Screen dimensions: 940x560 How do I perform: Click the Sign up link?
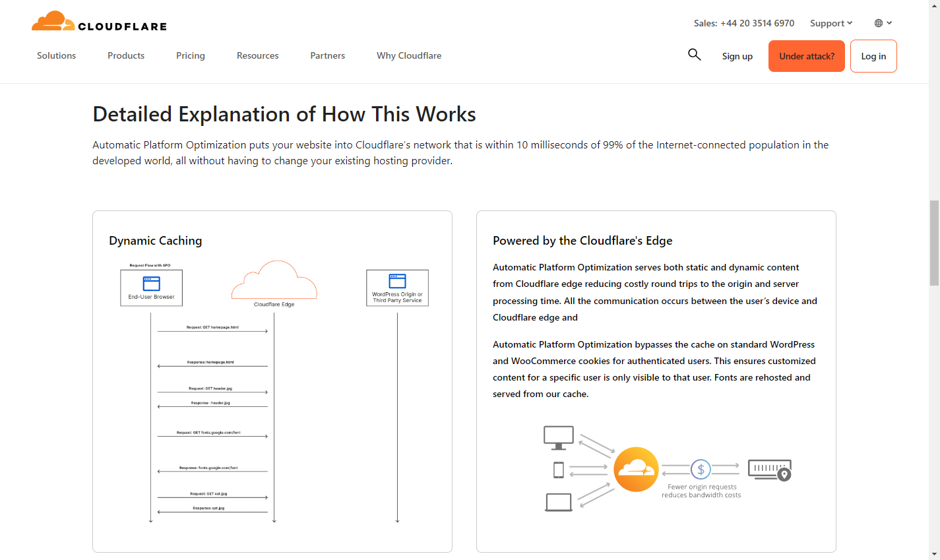pyautogui.click(x=737, y=55)
